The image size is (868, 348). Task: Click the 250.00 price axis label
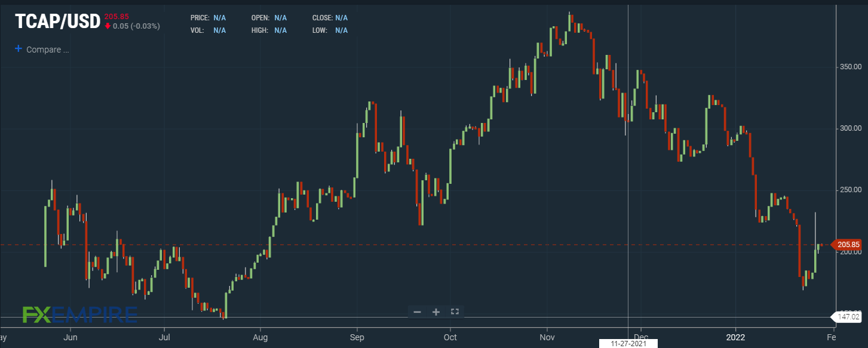[849, 190]
